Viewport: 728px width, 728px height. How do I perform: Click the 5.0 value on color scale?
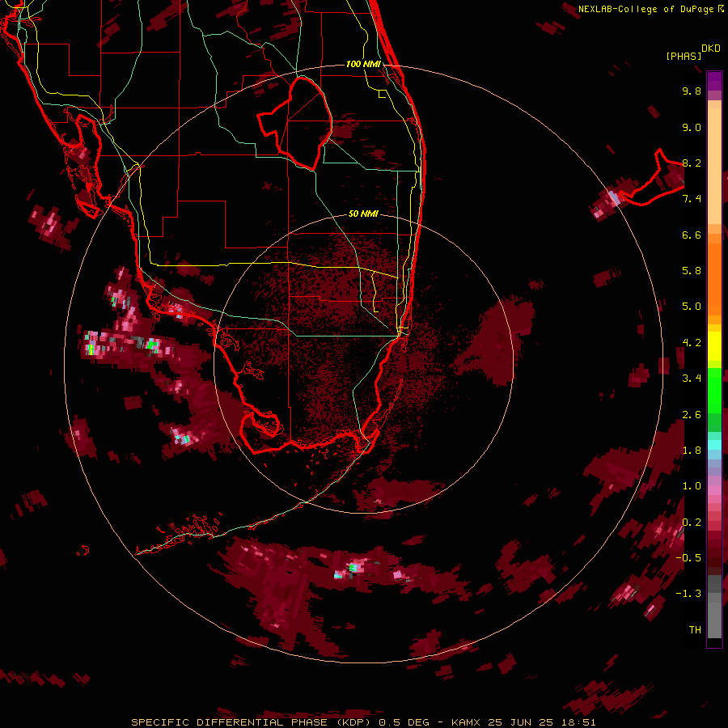point(692,307)
